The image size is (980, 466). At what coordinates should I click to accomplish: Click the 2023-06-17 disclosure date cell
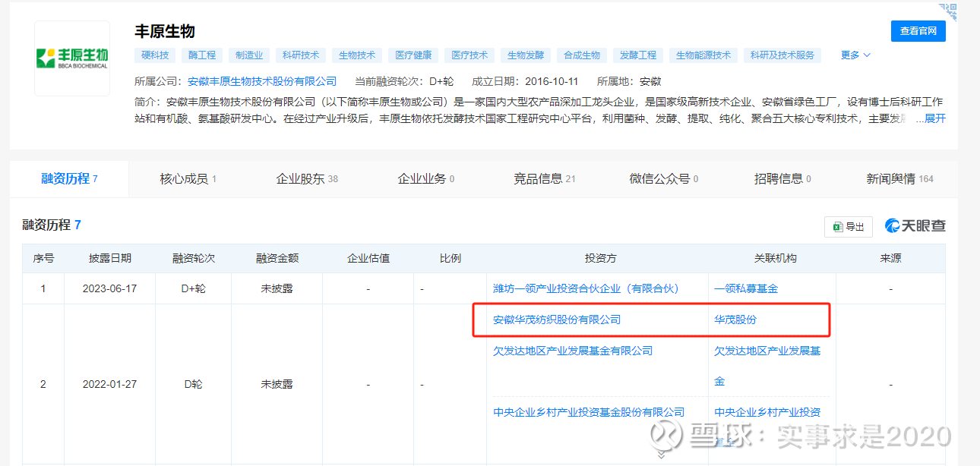pyautogui.click(x=110, y=288)
